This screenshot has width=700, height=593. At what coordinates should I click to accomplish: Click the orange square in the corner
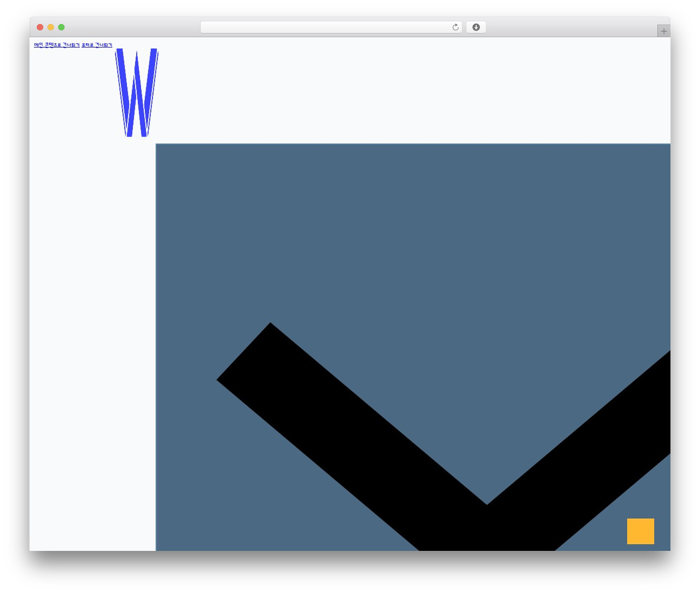point(640,531)
